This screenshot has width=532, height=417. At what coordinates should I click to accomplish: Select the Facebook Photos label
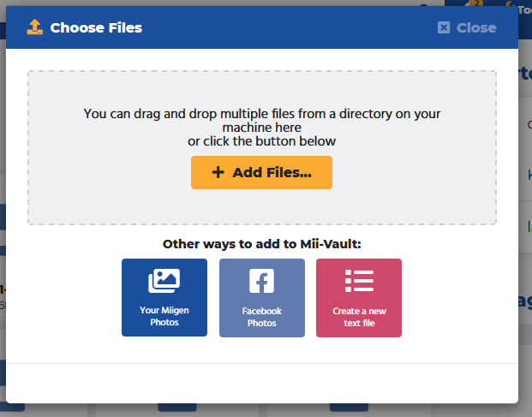pos(261,317)
